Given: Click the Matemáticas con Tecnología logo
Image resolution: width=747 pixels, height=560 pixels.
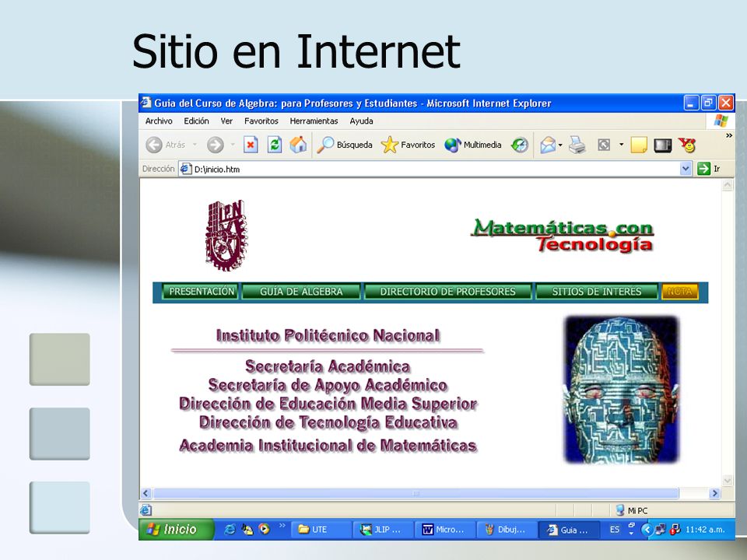Looking at the screenshot, I should click(562, 235).
